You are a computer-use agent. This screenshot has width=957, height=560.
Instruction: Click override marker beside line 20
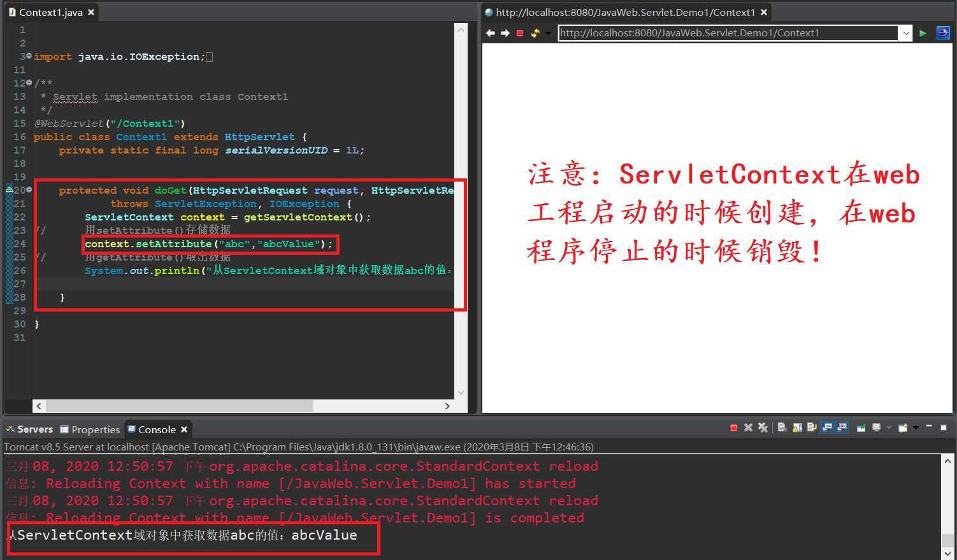[10, 189]
